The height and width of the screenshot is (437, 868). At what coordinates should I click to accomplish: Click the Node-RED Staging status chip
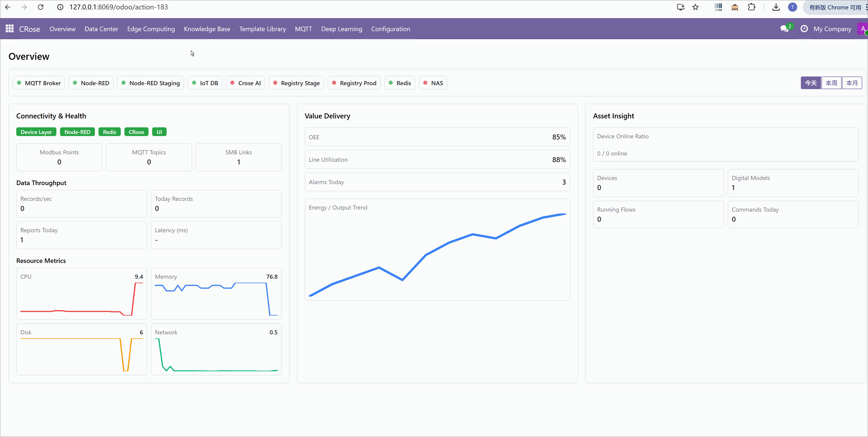151,83
